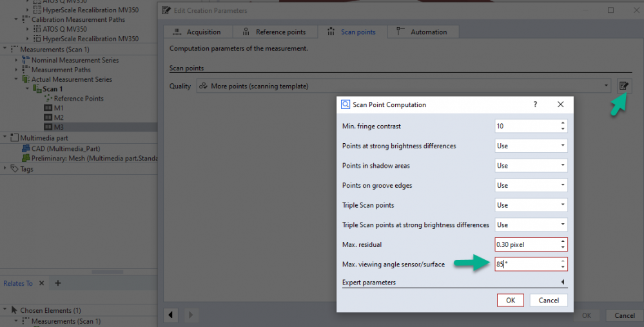Viewport: 644px width, 327px height.
Task: Select the M1 measurement in the tree
Action: coord(58,108)
